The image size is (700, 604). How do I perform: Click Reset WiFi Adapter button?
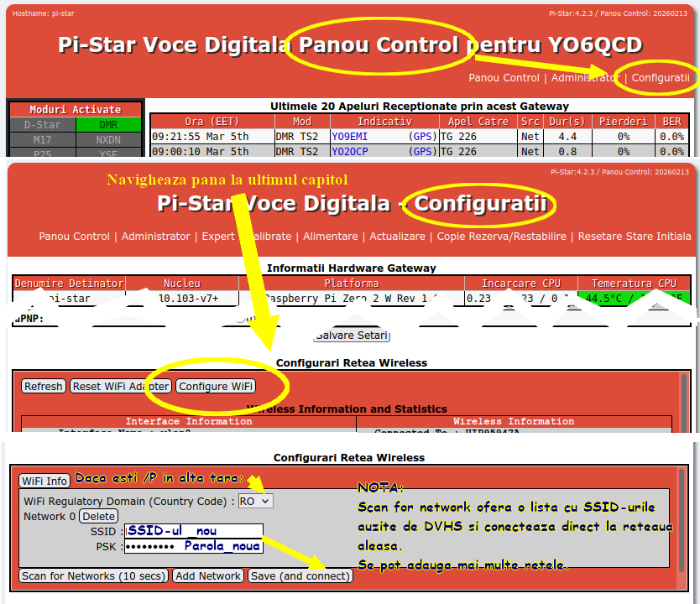click(x=121, y=387)
